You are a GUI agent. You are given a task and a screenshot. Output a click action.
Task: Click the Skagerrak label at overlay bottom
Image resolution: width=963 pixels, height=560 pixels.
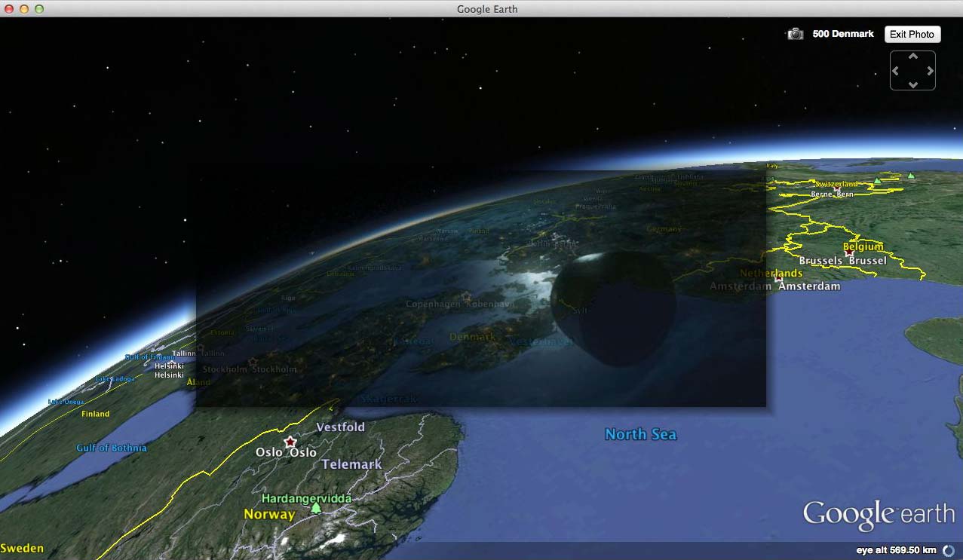pos(388,399)
